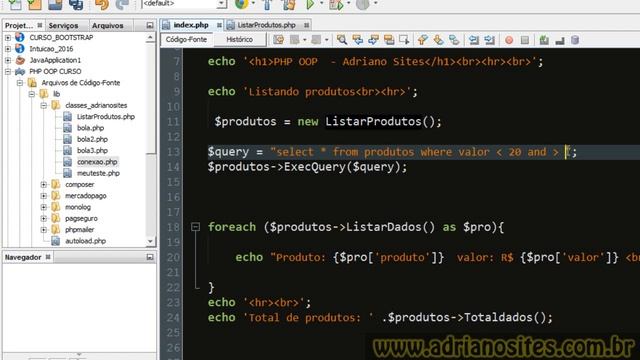Open the <default> configuration dropdown arrow
The image size is (640, 360).
point(222,4)
